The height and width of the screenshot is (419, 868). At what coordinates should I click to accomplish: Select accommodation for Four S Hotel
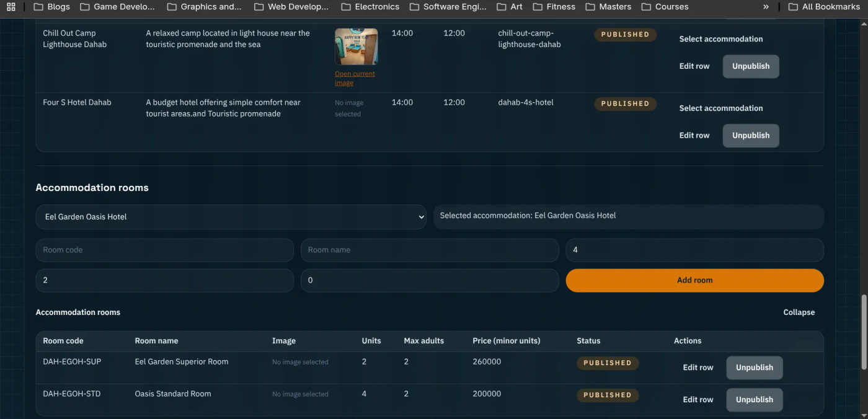(720, 108)
